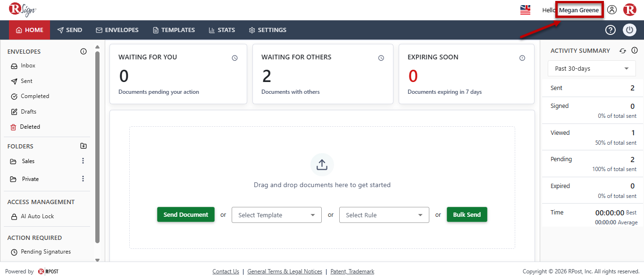Open the Settings tab
This screenshot has height=279, width=644.
point(268,30)
